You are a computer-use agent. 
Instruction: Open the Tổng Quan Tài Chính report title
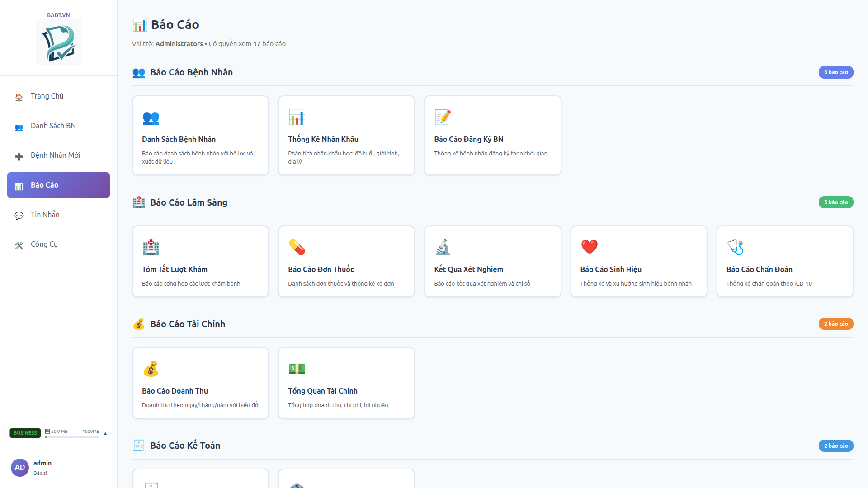[x=323, y=391]
